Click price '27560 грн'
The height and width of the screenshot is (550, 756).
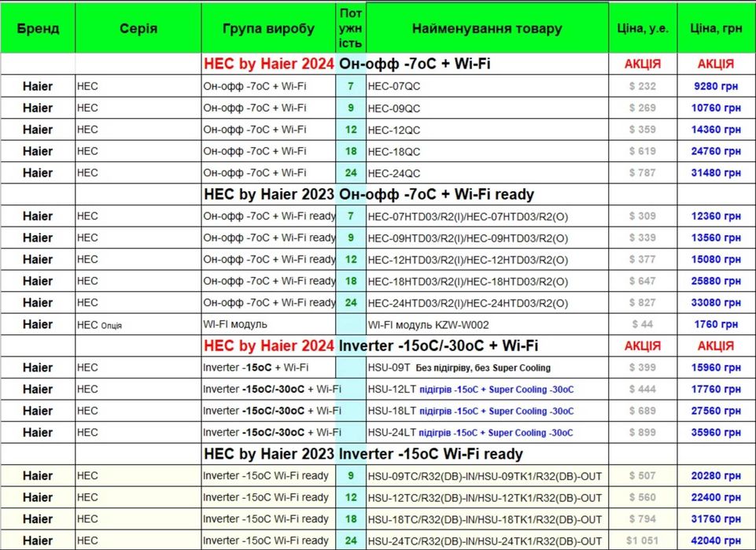pyautogui.click(x=716, y=412)
